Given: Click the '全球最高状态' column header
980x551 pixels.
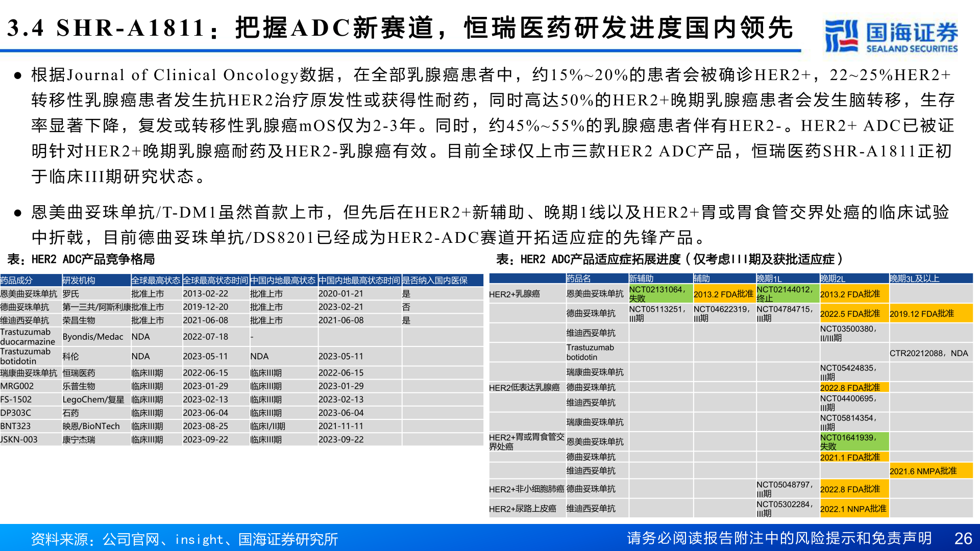Looking at the screenshot, I should coord(156,280).
